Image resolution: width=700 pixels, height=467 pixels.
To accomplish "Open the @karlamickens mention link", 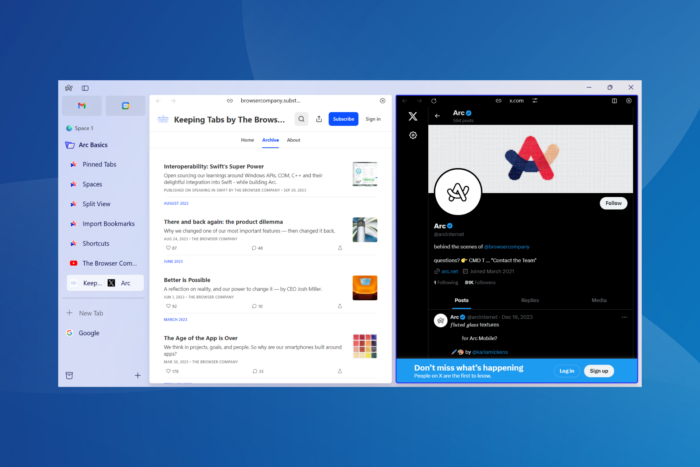I will [x=490, y=352].
